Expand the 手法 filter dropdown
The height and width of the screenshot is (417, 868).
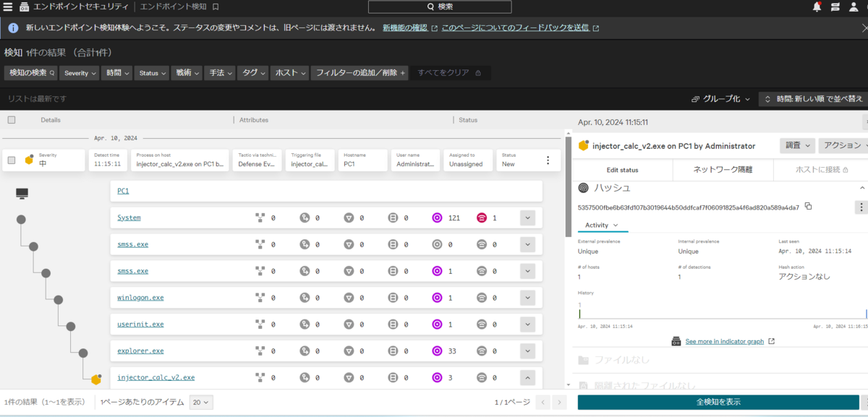tap(220, 73)
